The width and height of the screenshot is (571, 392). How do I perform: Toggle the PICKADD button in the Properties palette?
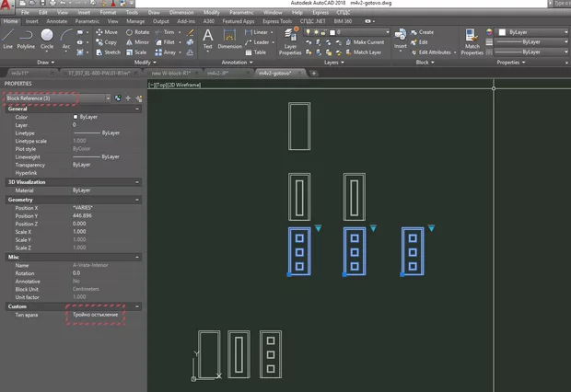coord(119,98)
